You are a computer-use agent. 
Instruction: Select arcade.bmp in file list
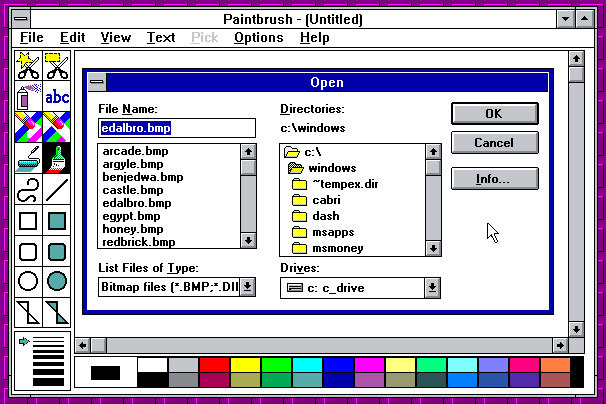[x=135, y=151]
